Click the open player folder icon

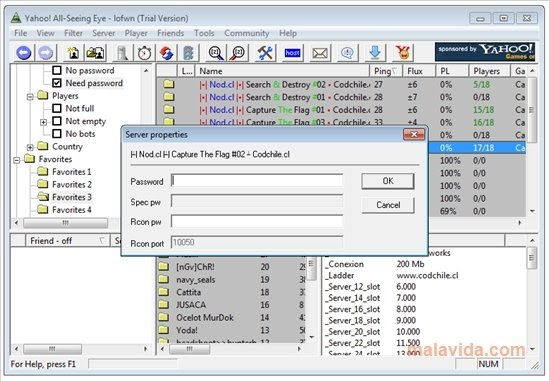[96, 53]
